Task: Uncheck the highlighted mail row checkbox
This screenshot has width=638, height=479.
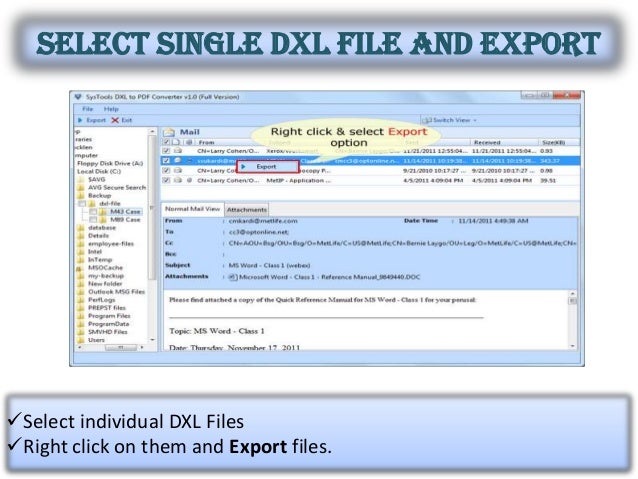Action: coord(166,161)
